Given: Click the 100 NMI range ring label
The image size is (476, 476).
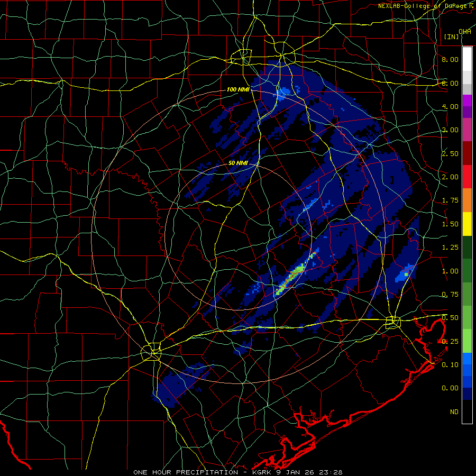Looking at the screenshot, I should pos(239,89).
